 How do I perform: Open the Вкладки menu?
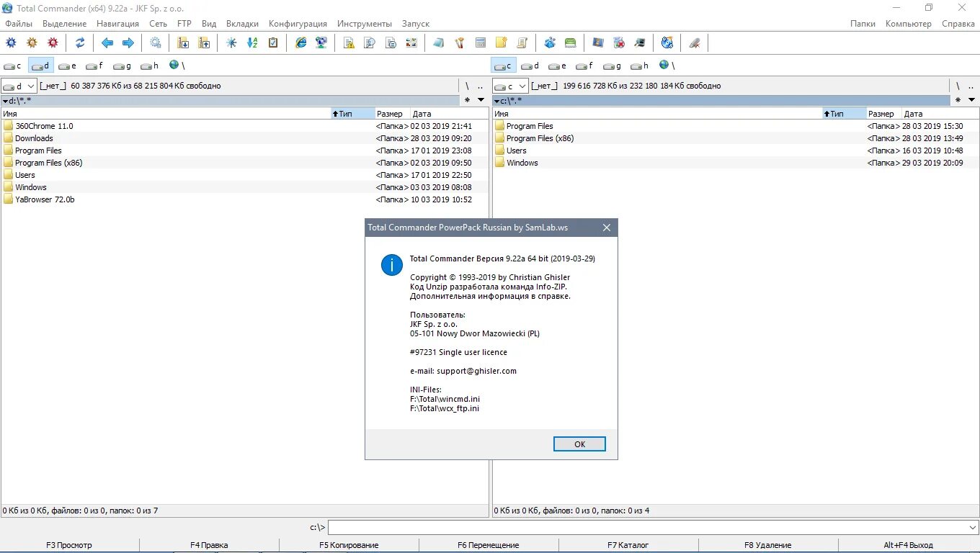click(242, 24)
